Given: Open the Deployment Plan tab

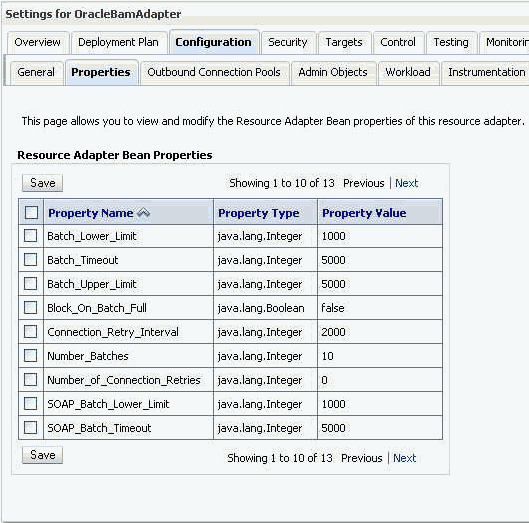Looking at the screenshot, I should coord(118,43).
